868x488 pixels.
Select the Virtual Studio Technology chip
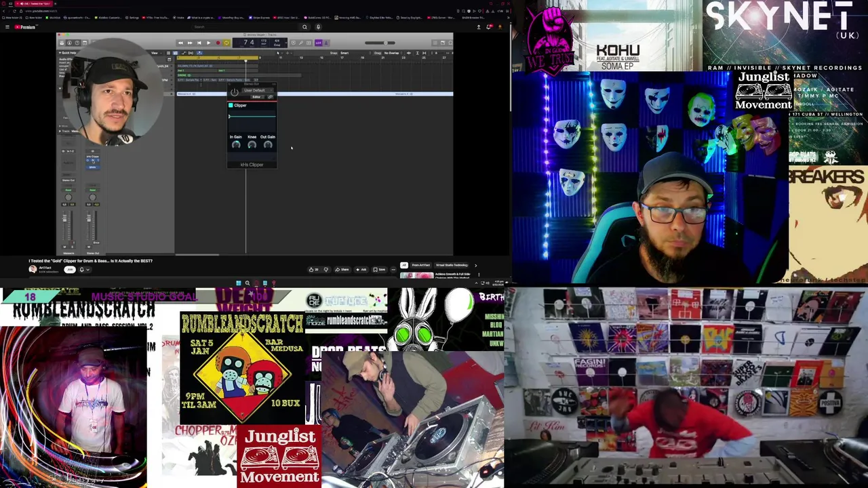pyautogui.click(x=452, y=265)
